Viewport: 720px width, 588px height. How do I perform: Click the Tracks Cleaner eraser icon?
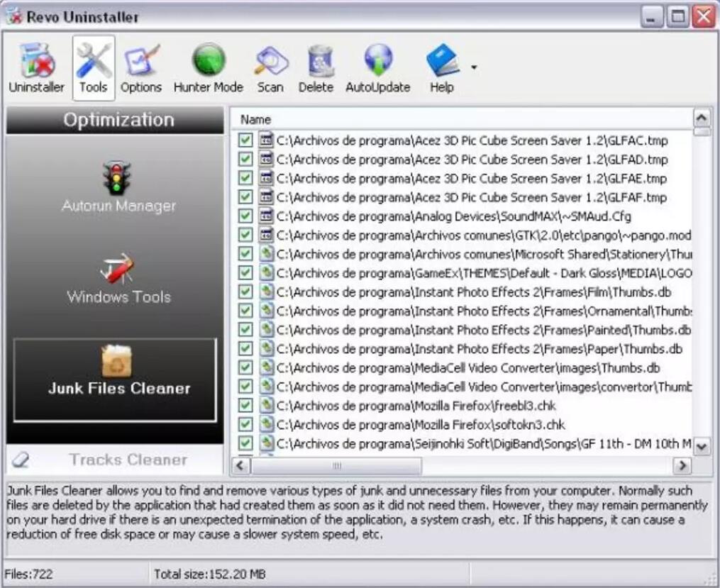coord(20,460)
